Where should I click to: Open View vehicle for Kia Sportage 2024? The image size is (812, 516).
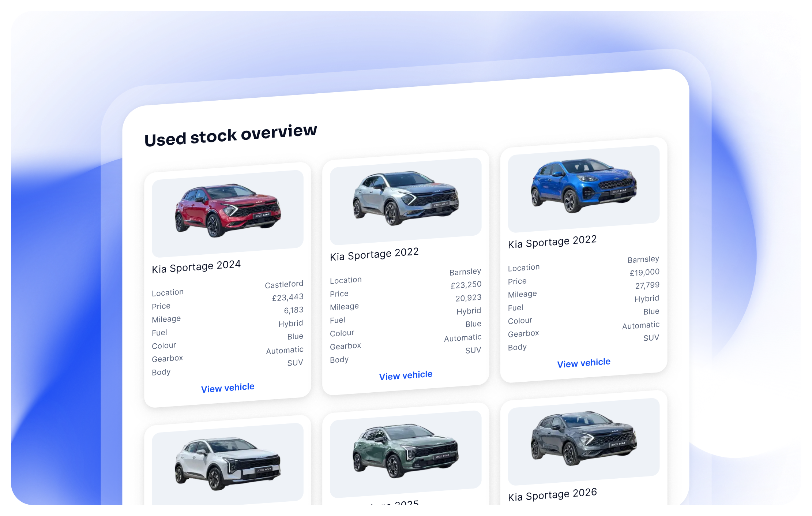(228, 388)
